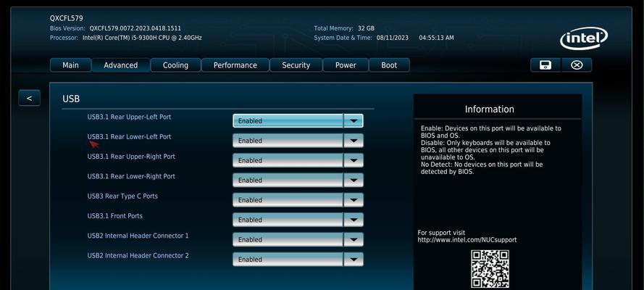This screenshot has height=290, width=644.
Task: Click the USB3 Rear Type C Ports label
Action: pos(122,196)
